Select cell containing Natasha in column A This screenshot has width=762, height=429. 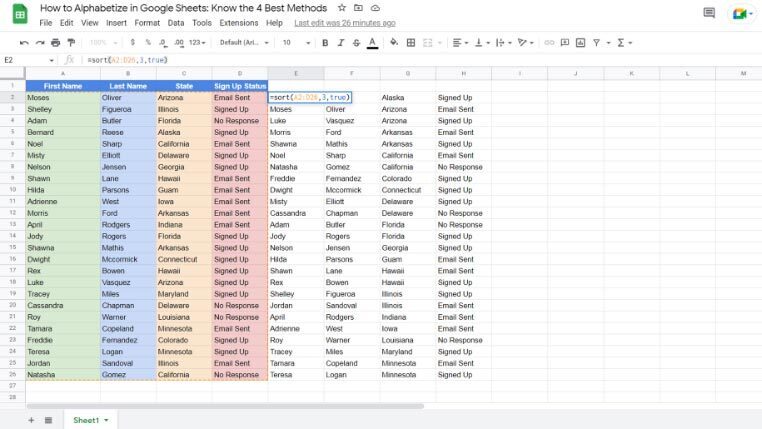pyautogui.click(x=63, y=375)
